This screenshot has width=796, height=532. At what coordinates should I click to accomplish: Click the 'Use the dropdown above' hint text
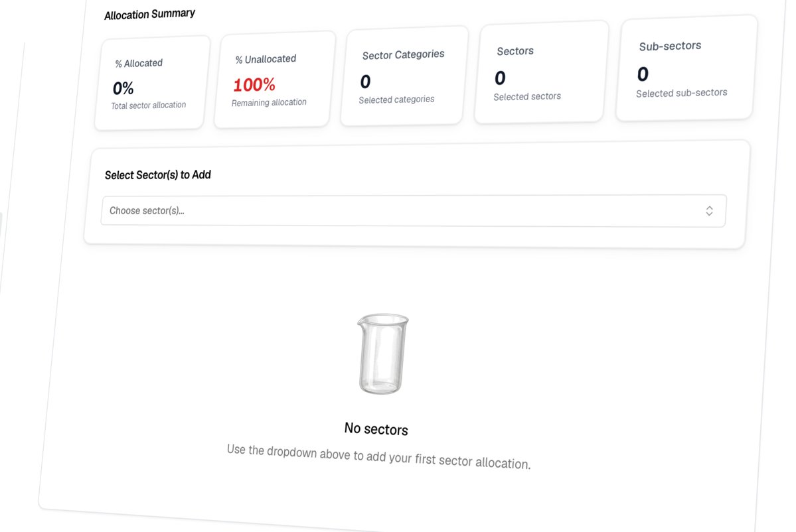[x=378, y=456]
